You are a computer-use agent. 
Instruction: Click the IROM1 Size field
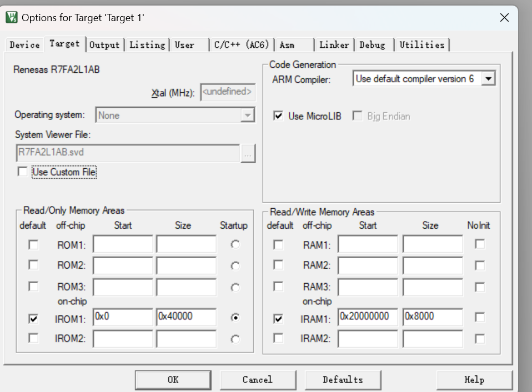pyautogui.click(x=186, y=317)
